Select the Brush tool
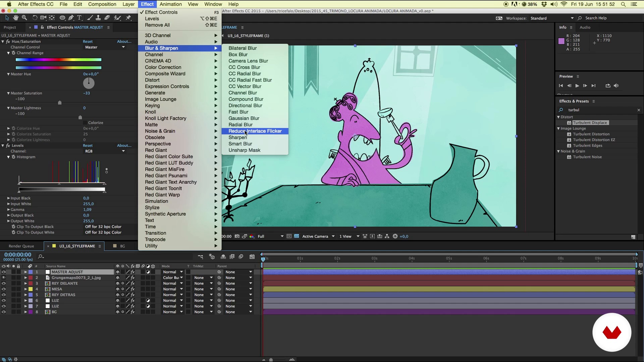Image resolution: width=644 pixels, height=362 pixels. pyautogui.click(x=90, y=18)
